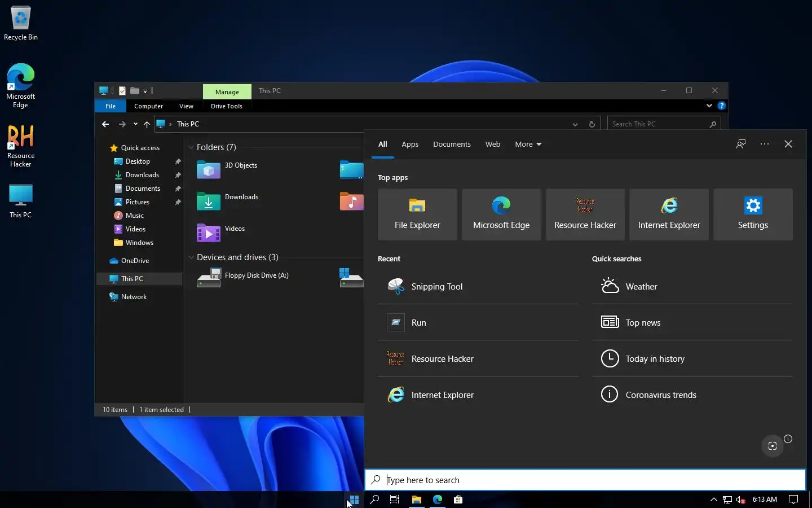812x508 pixels.
Task: Expand the More search filter dropdown
Action: pyautogui.click(x=528, y=144)
